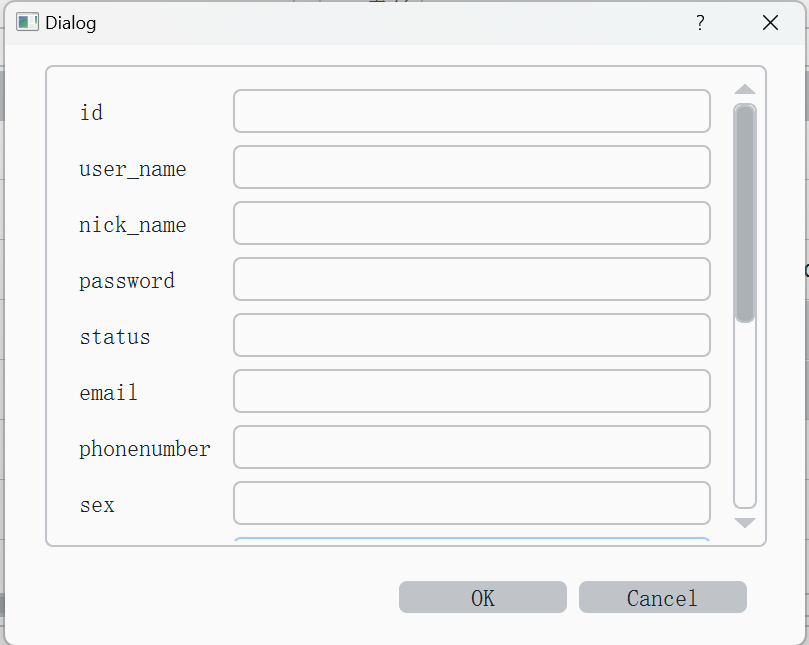Screen dimensions: 809x645
Task: Select the nick_name input box
Action: 472,223
